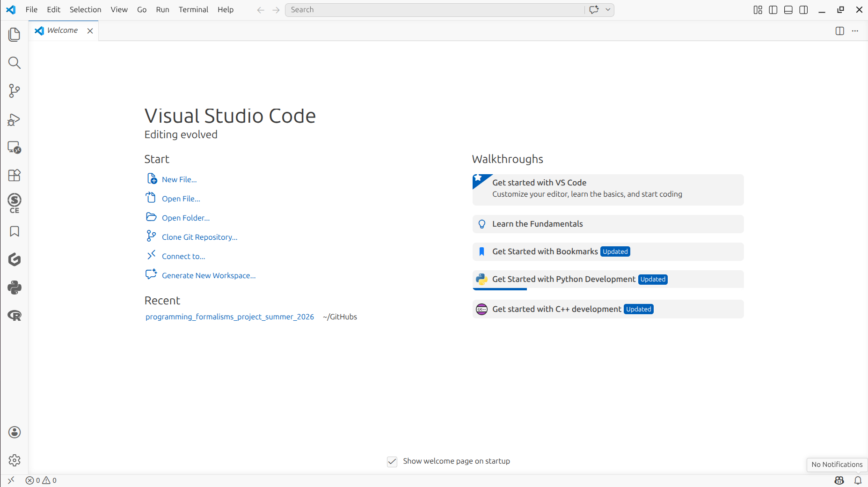868x487 pixels.
Task: Open the R extension view
Action: point(15,316)
